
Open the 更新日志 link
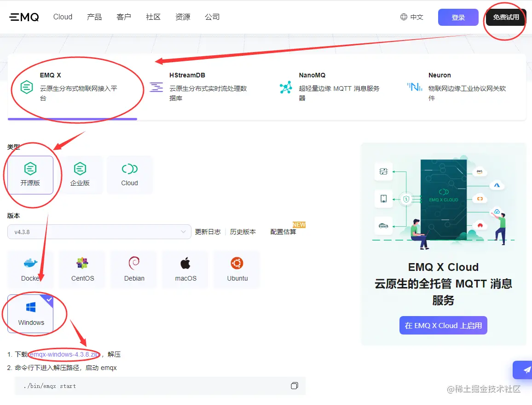point(208,232)
